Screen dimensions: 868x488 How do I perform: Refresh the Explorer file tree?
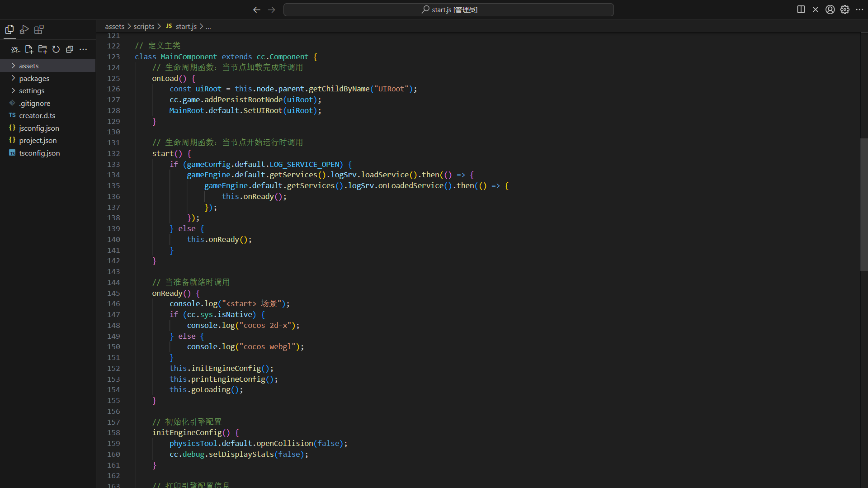(56, 49)
